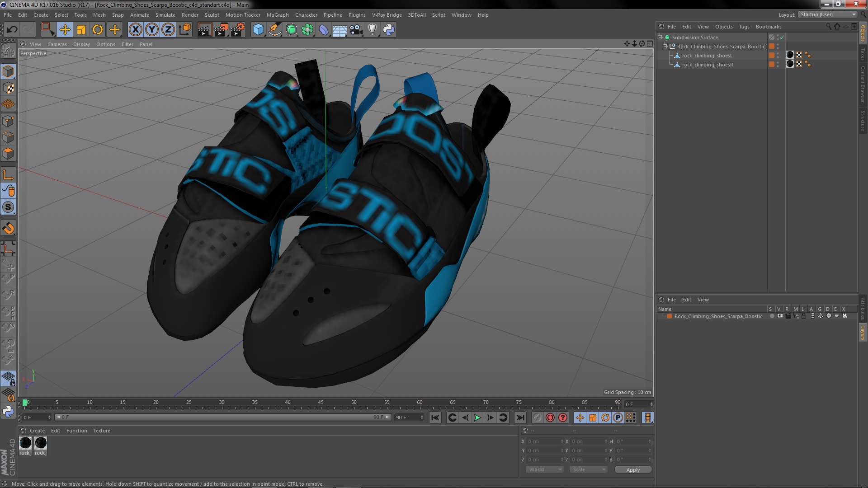
Task: Enable Polygons mode
Action: (x=8, y=154)
